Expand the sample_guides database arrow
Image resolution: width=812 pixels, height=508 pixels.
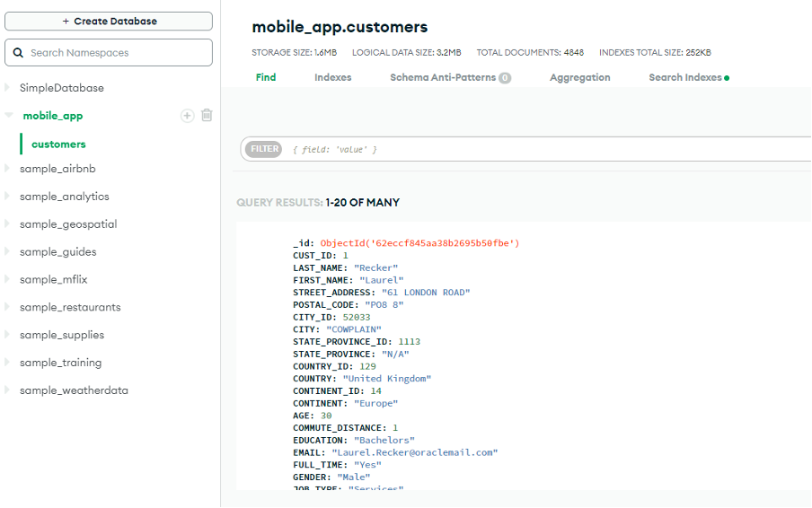(6, 251)
